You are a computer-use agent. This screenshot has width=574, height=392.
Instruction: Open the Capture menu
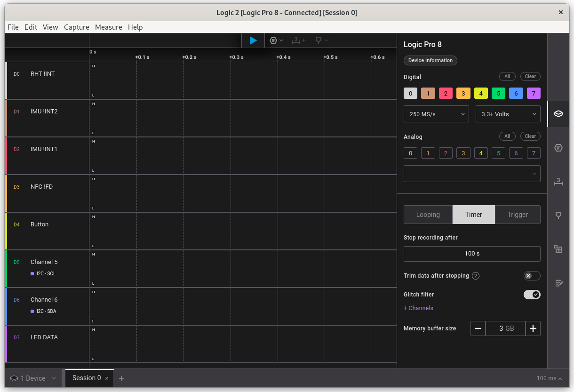pyautogui.click(x=76, y=27)
